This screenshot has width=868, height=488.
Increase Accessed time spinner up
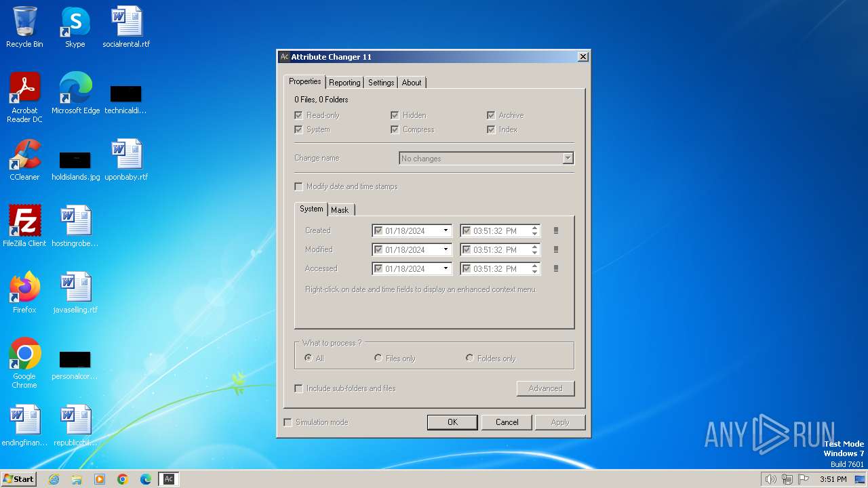pos(534,266)
